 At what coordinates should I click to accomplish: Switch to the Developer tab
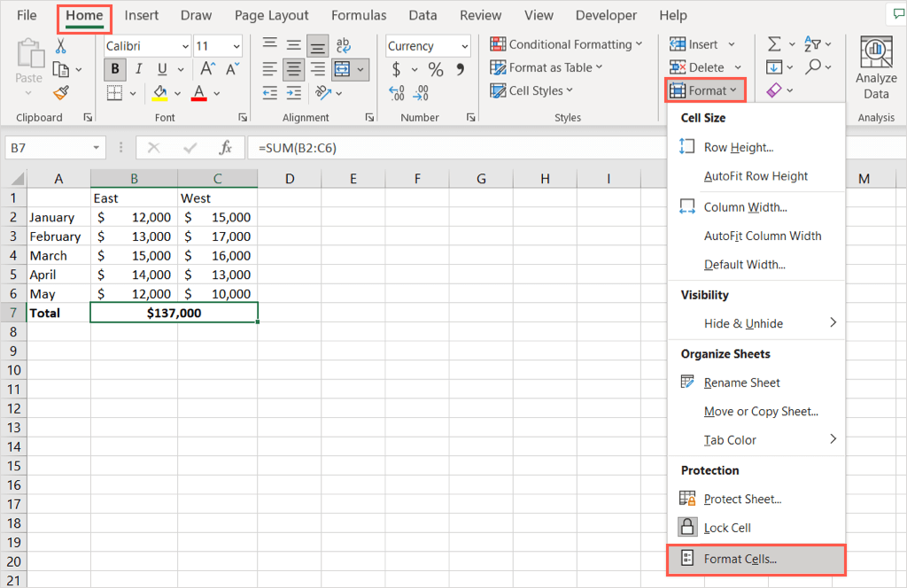click(x=606, y=16)
